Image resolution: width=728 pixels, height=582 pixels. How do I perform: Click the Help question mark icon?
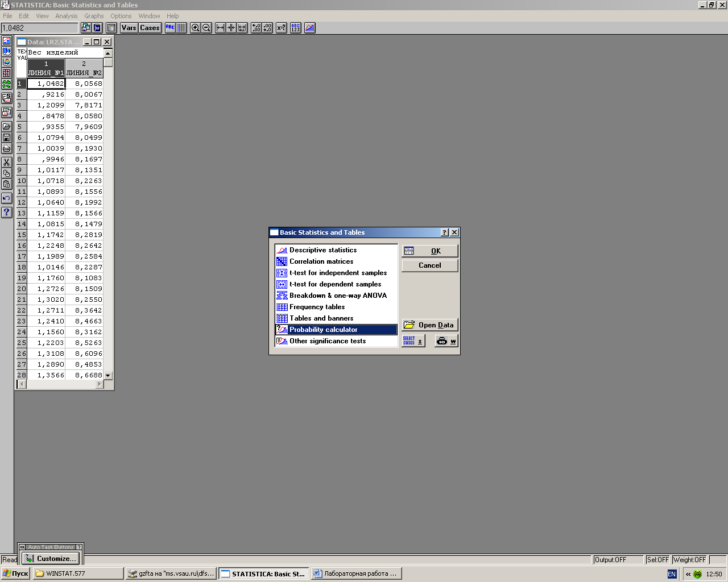6,213
